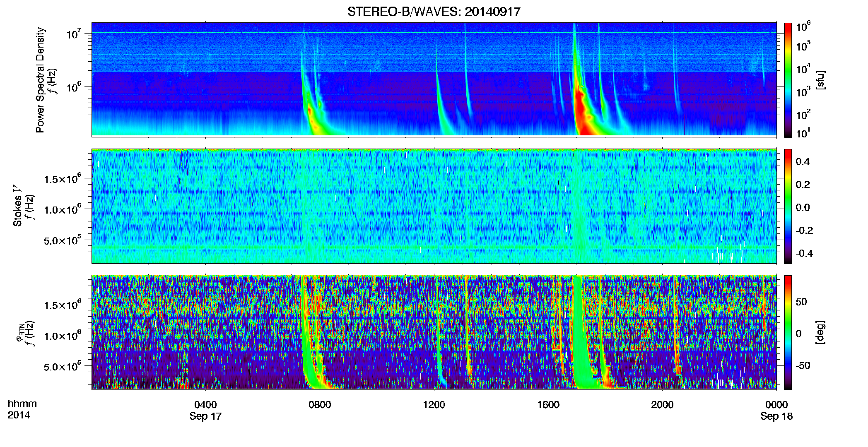Click the 10^1 label on sfu colorbar
Image resolution: width=868 pixels, height=447 pixels.
pos(803,133)
